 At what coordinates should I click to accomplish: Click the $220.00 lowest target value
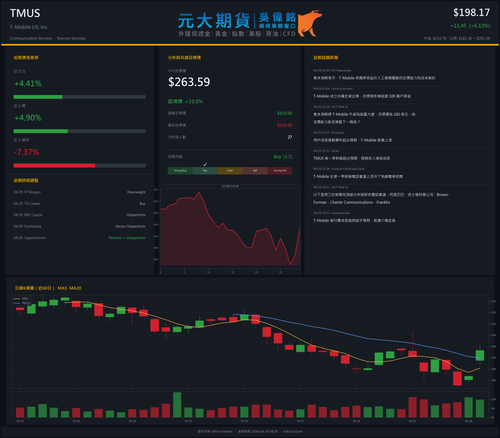285,125
